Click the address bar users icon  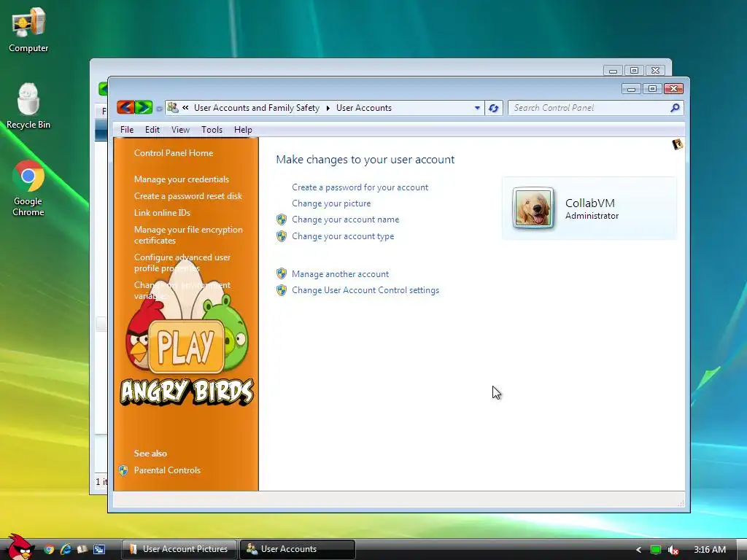coord(173,108)
